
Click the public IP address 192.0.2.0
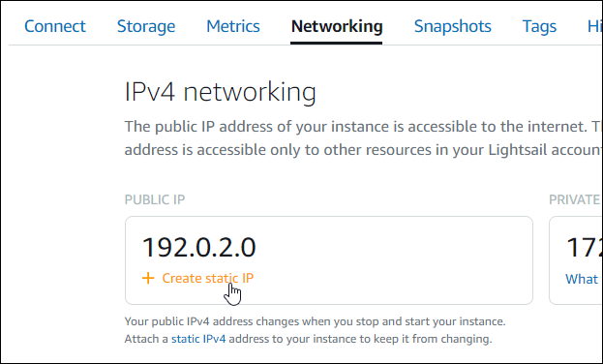coord(198,247)
